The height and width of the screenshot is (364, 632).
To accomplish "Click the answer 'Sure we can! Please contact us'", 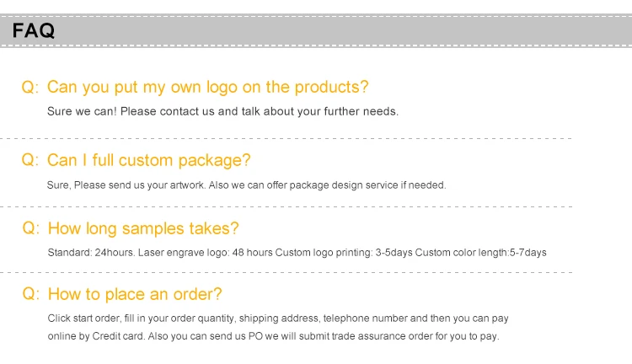I will pos(222,111).
